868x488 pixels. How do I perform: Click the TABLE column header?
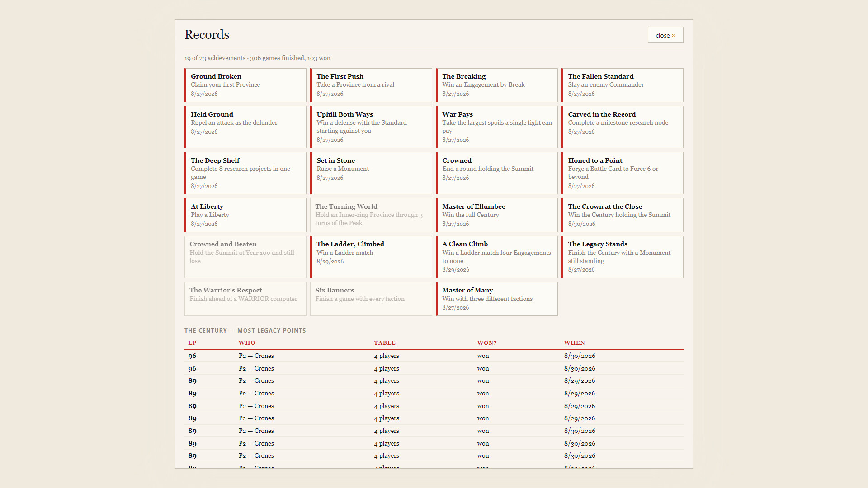coord(385,343)
